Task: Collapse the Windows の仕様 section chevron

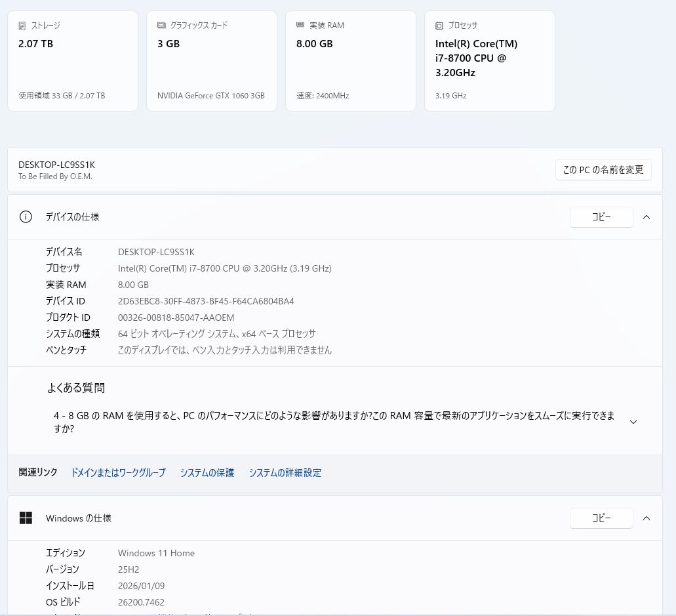Action: click(x=646, y=518)
